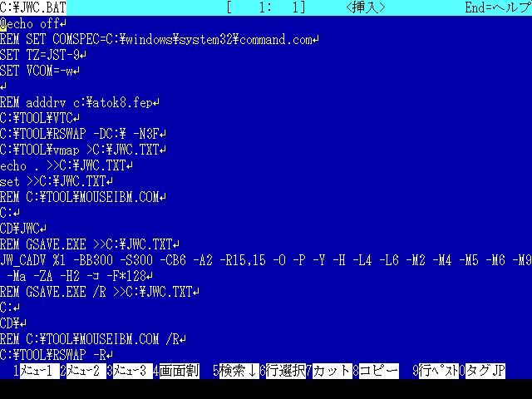Click the カット cut function key
532x399 pixels.
(332, 372)
